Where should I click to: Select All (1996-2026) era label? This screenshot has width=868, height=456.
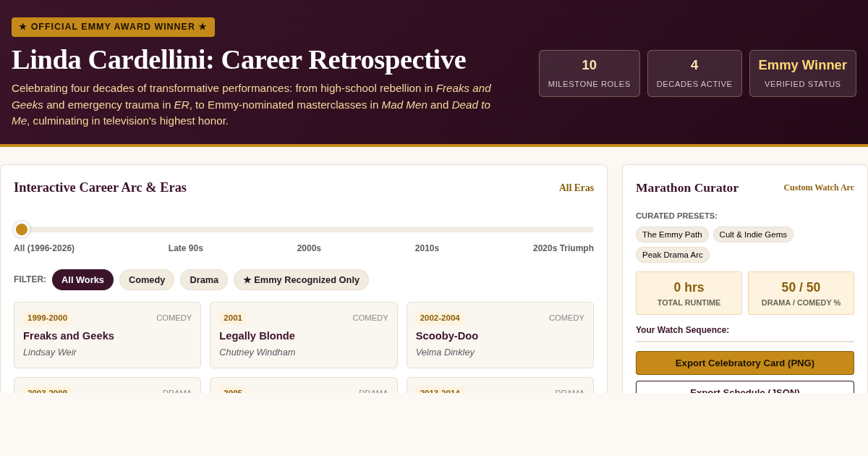[x=44, y=248]
